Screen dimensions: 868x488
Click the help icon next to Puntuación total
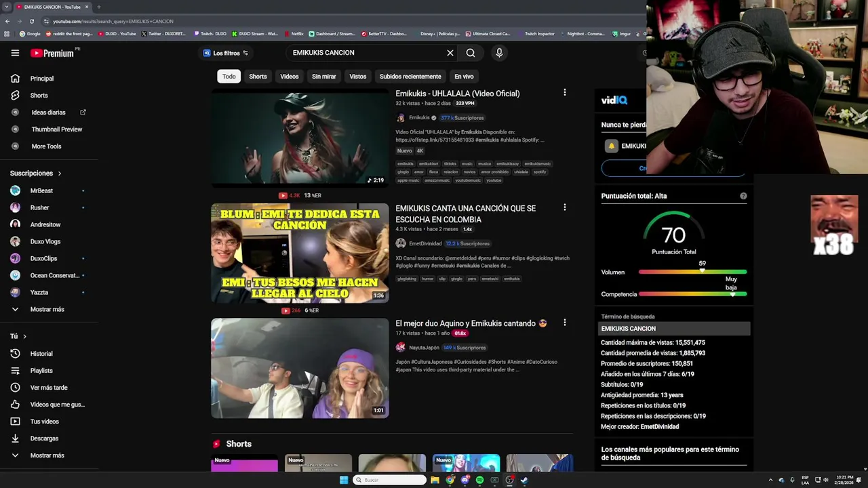(743, 196)
